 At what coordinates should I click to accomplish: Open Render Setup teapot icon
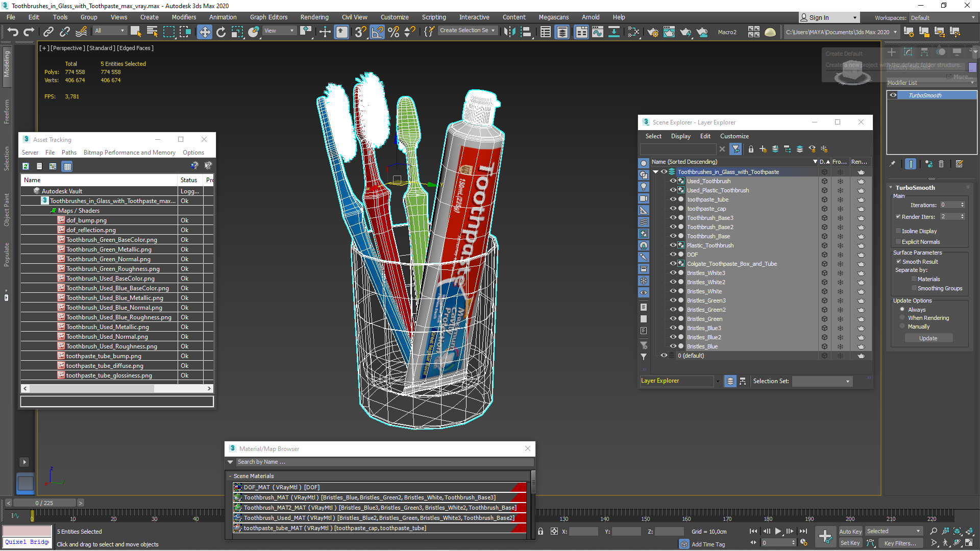652,32
